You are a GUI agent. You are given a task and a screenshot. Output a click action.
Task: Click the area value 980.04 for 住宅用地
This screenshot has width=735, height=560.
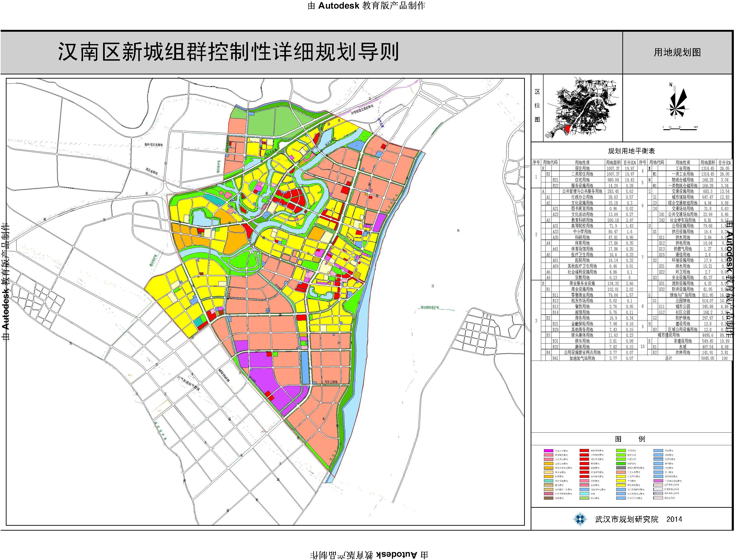click(x=613, y=180)
